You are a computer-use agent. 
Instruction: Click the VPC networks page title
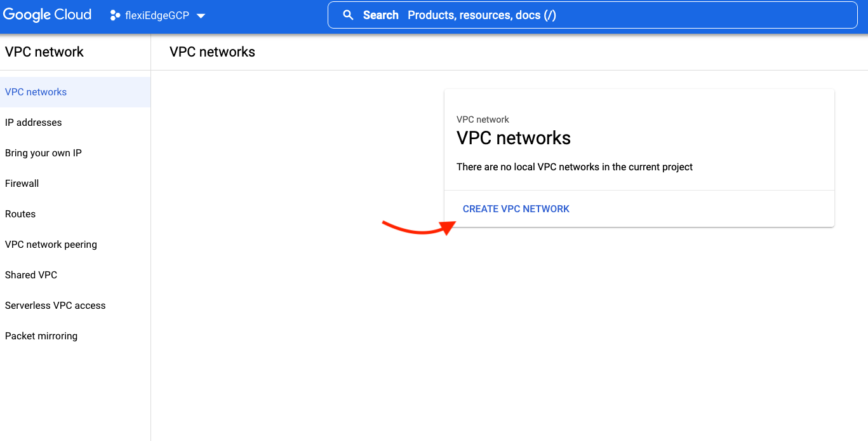[212, 52]
